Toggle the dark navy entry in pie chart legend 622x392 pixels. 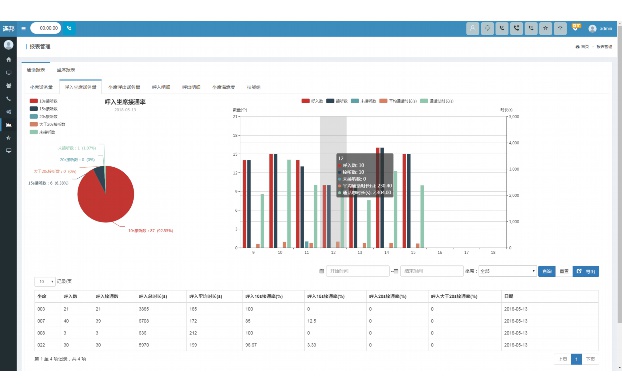tap(44, 109)
